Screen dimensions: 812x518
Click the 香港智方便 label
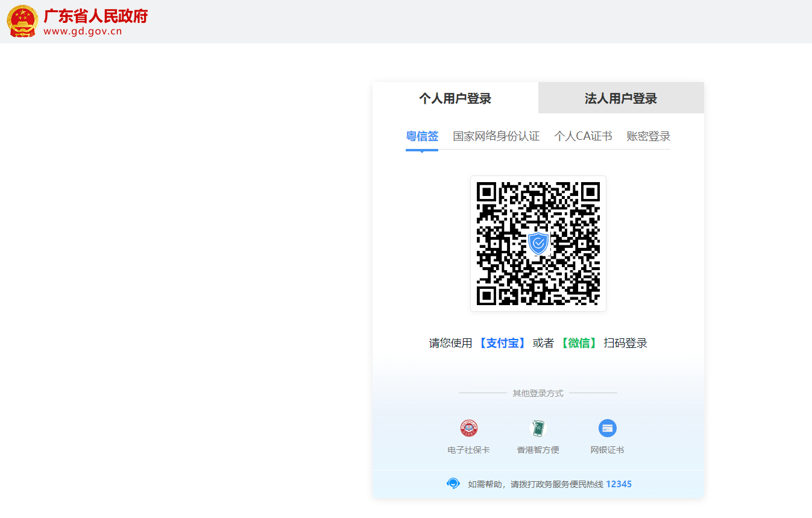[x=538, y=450]
